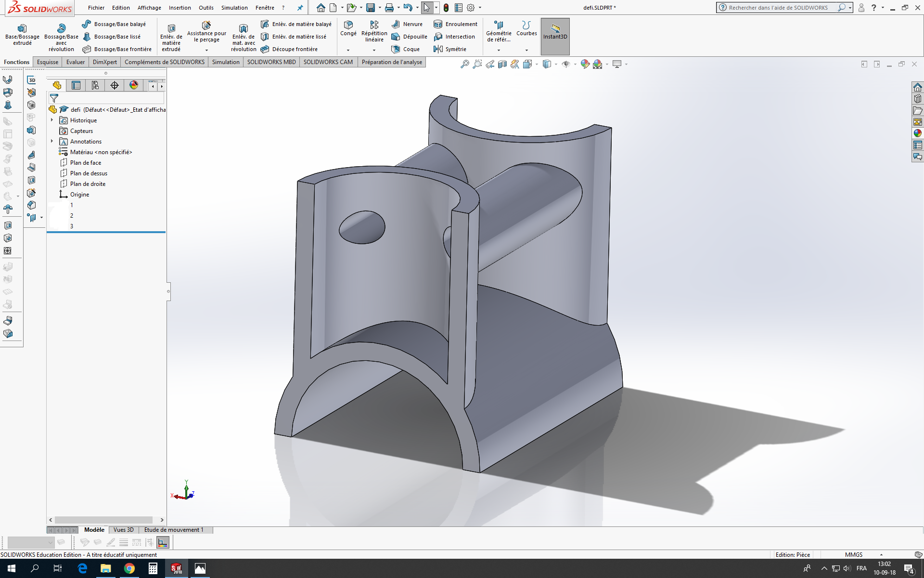Toggle Instant3D mode
924x578 pixels.
click(554, 36)
